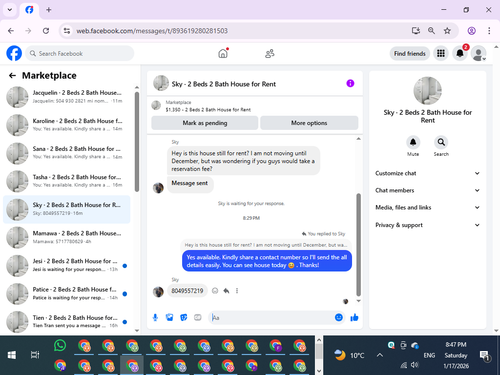Expand Chat members section

(428, 190)
